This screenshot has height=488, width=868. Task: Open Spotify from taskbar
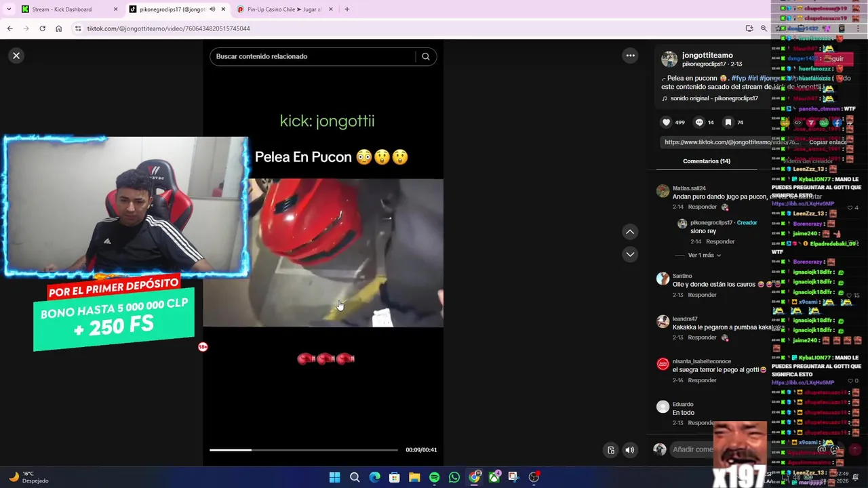point(434,477)
